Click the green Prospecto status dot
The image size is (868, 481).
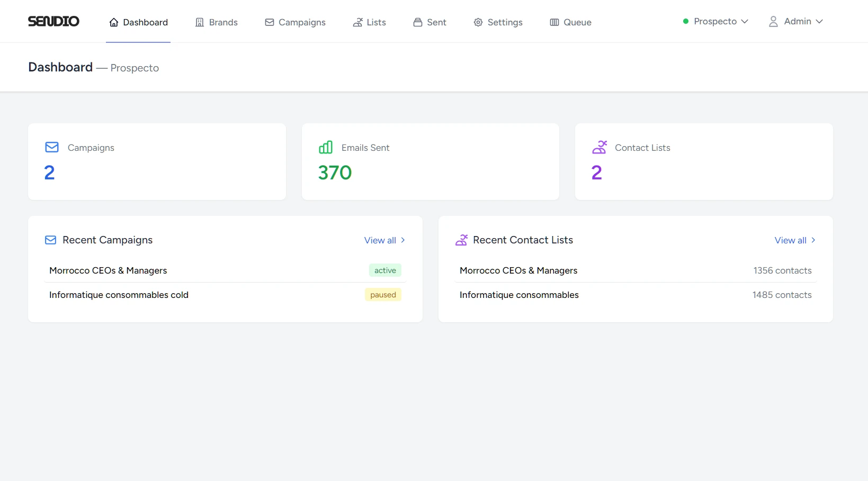coord(686,21)
